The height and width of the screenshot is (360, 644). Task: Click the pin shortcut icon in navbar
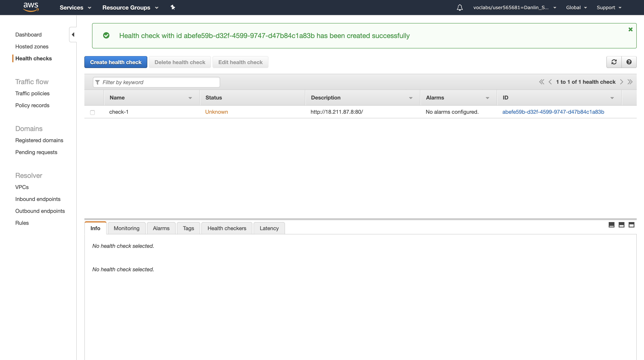tap(173, 7)
